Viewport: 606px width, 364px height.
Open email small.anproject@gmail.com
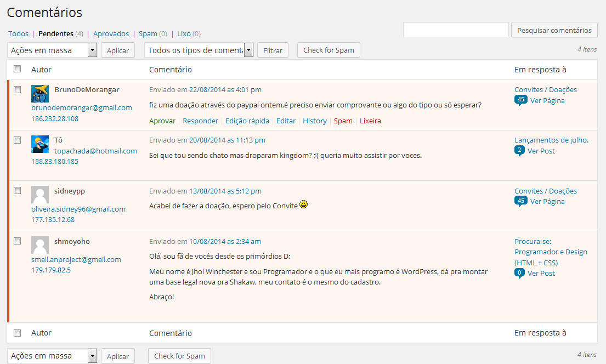tap(76, 260)
